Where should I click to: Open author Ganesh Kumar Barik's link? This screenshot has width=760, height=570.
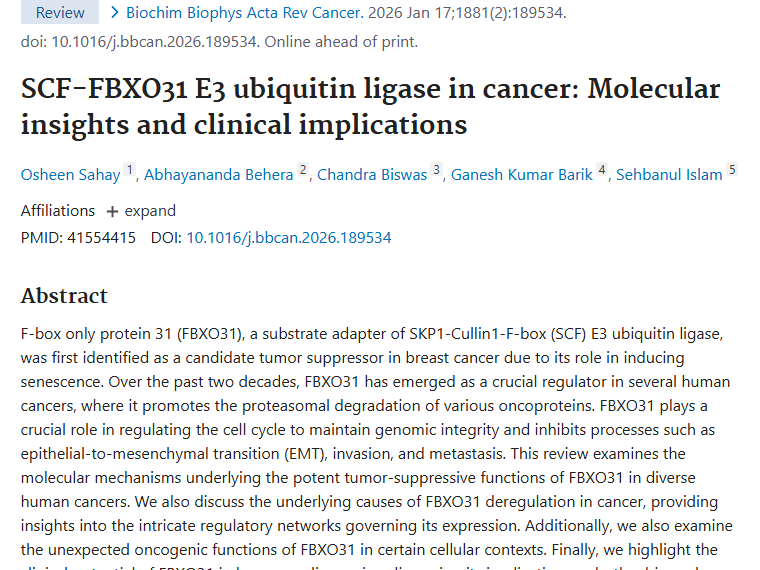[x=521, y=175]
